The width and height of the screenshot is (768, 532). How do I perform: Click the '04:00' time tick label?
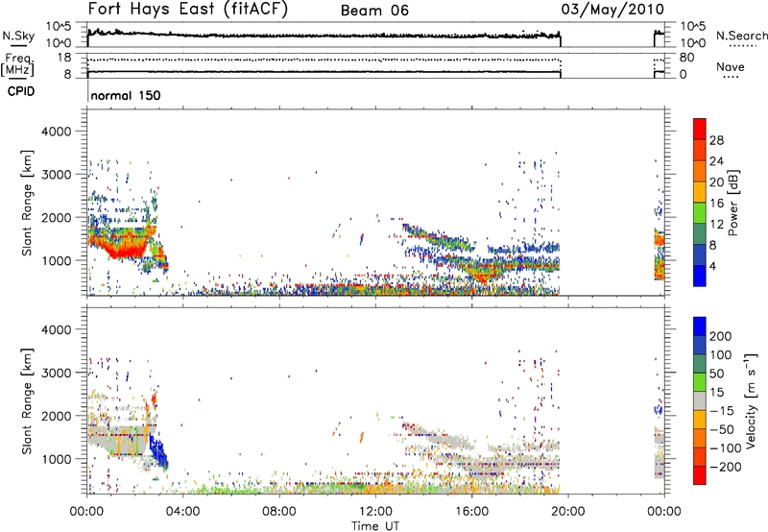point(182,512)
